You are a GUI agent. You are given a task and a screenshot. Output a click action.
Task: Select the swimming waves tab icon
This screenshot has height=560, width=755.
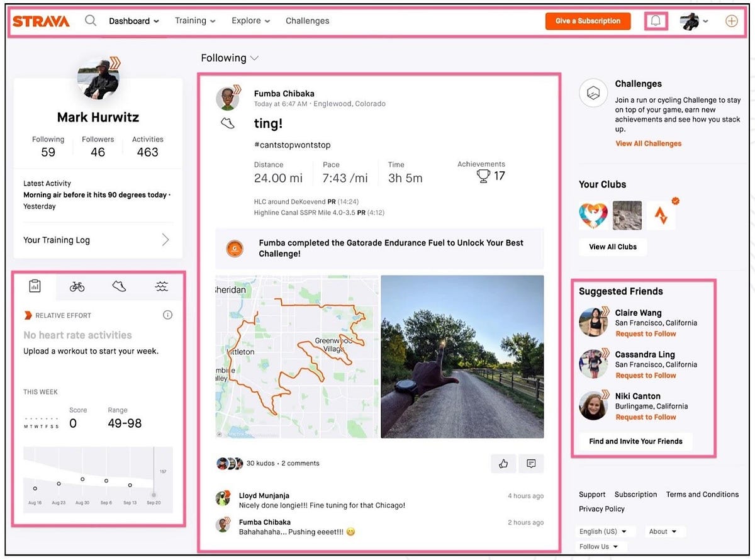point(162,286)
